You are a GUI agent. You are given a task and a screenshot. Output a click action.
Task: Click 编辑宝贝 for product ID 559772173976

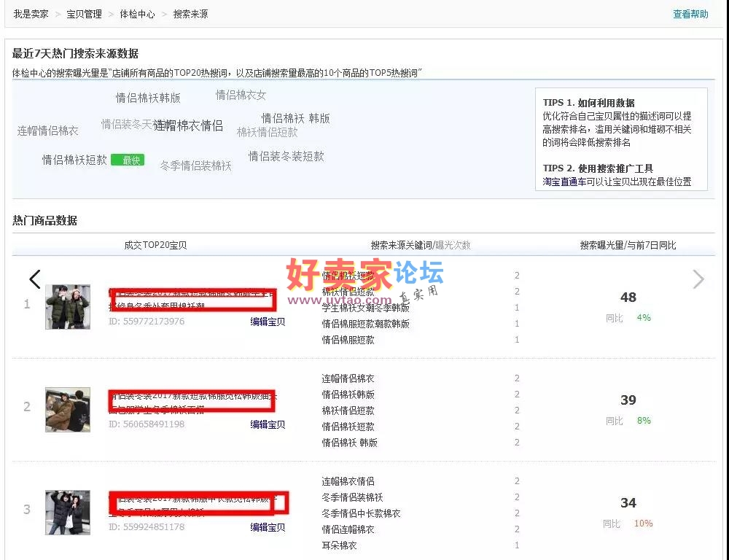[268, 322]
